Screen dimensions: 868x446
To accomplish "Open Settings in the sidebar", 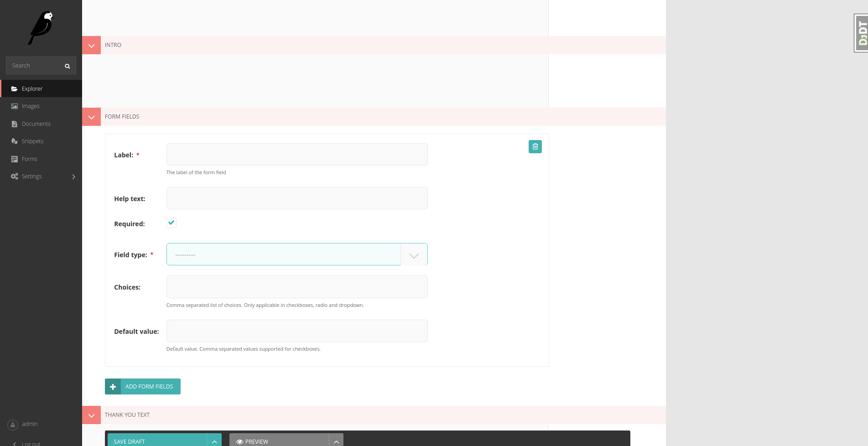I will [x=41, y=176].
